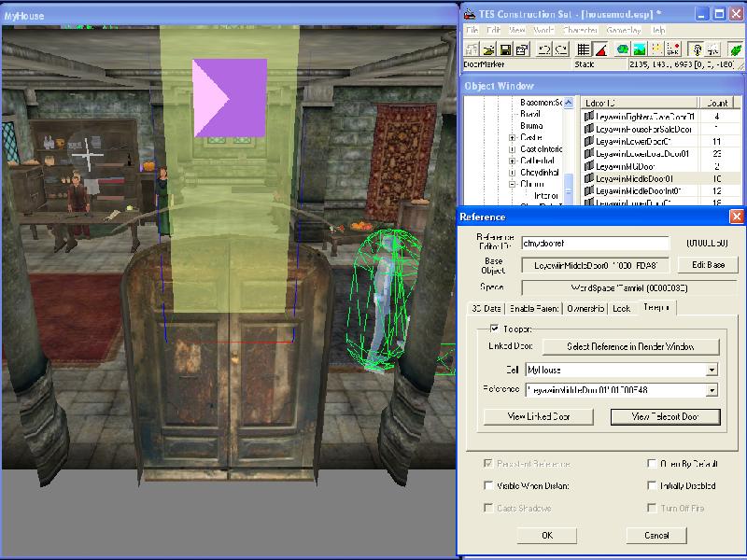Select the Bruma tree item
This screenshot has width=747, height=560.
coord(531,126)
